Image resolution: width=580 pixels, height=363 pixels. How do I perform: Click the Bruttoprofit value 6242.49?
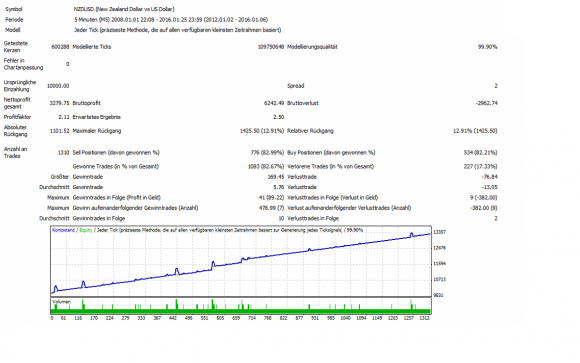click(x=274, y=103)
